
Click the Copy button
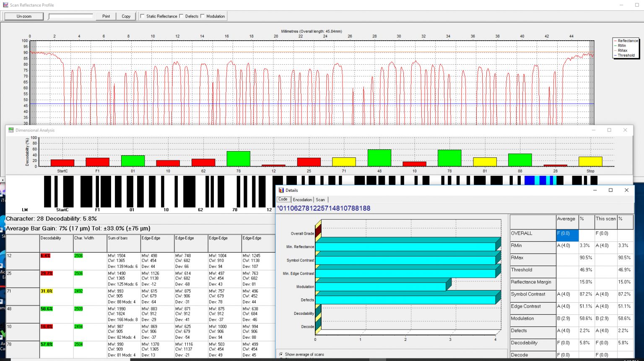(126, 16)
